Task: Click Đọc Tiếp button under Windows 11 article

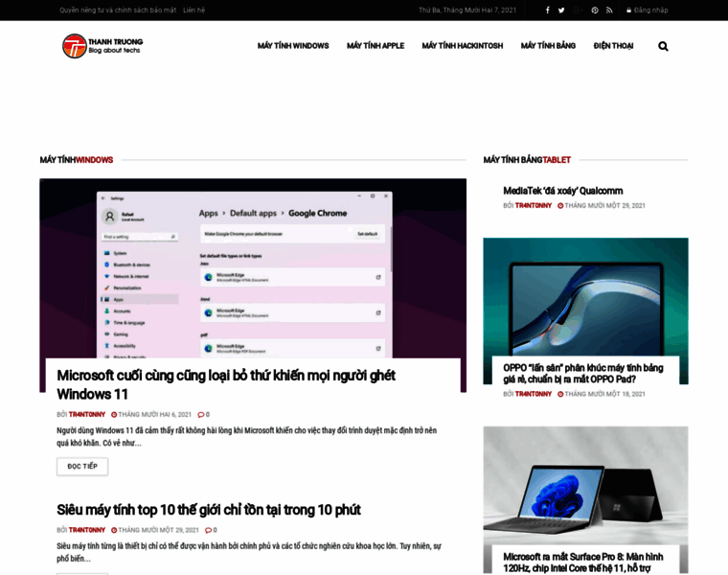Action: (82, 467)
